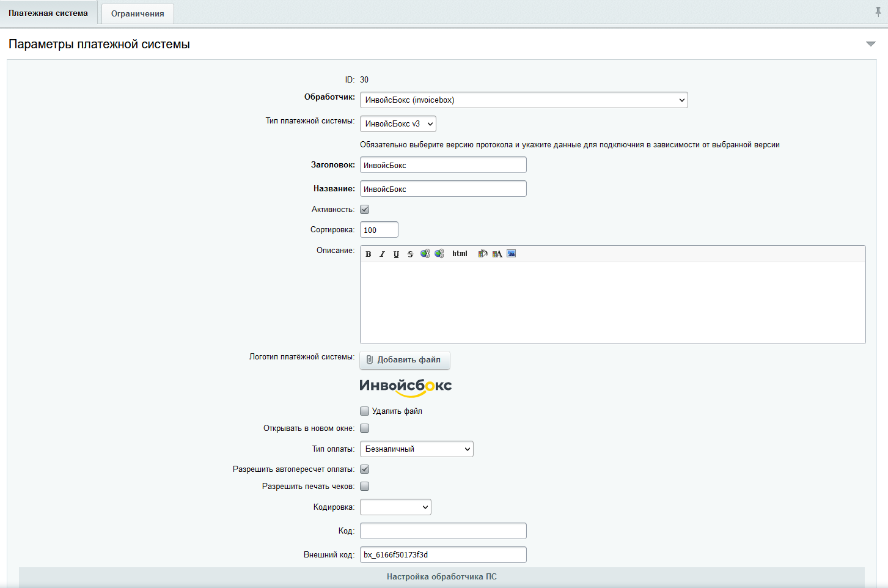Open the Тип оплаты dropdown

pyautogui.click(x=416, y=449)
